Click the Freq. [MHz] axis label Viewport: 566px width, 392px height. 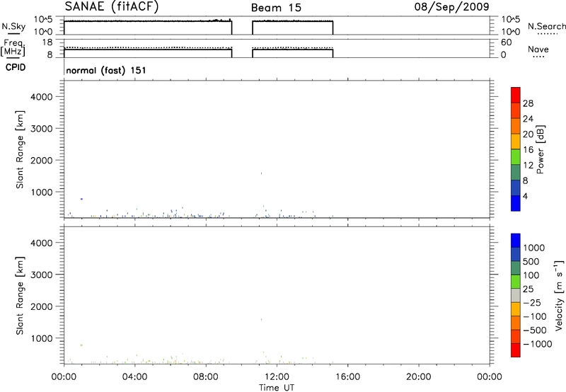click(14, 47)
